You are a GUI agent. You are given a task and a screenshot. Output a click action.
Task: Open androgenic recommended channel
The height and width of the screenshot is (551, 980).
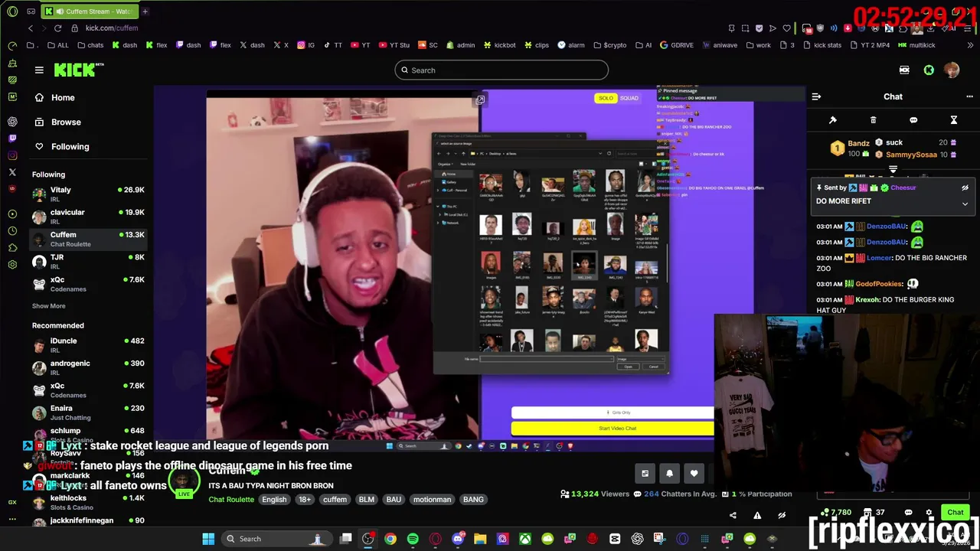click(x=88, y=367)
